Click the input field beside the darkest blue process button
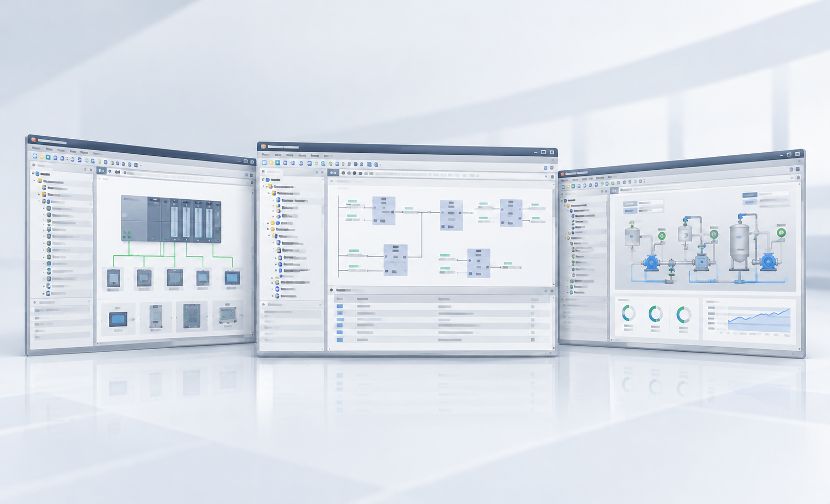 click(x=774, y=194)
